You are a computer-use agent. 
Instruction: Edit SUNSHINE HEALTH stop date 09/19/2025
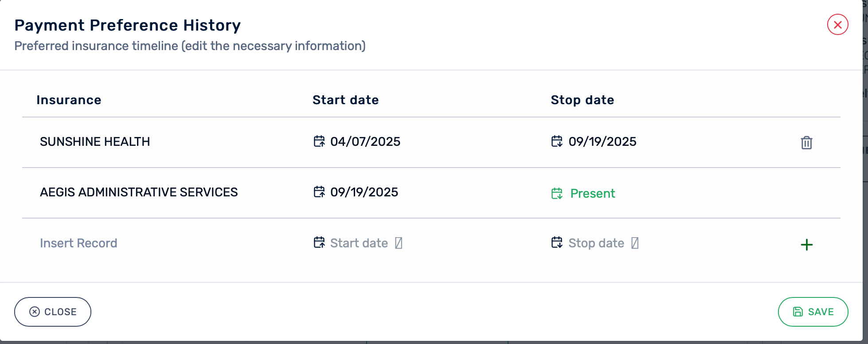pos(602,142)
